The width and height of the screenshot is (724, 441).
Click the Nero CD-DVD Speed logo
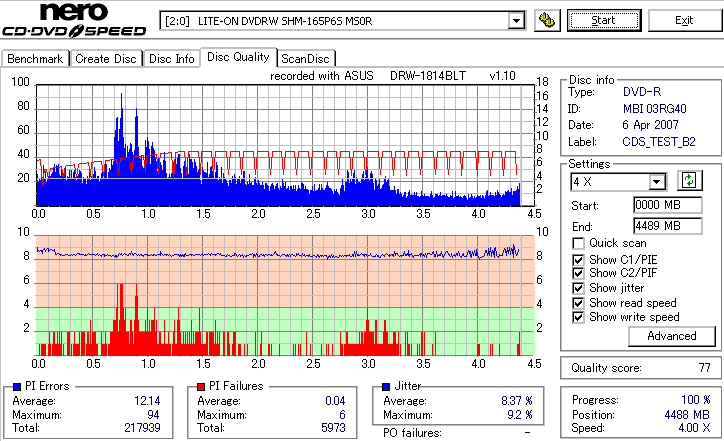pos(74,20)
